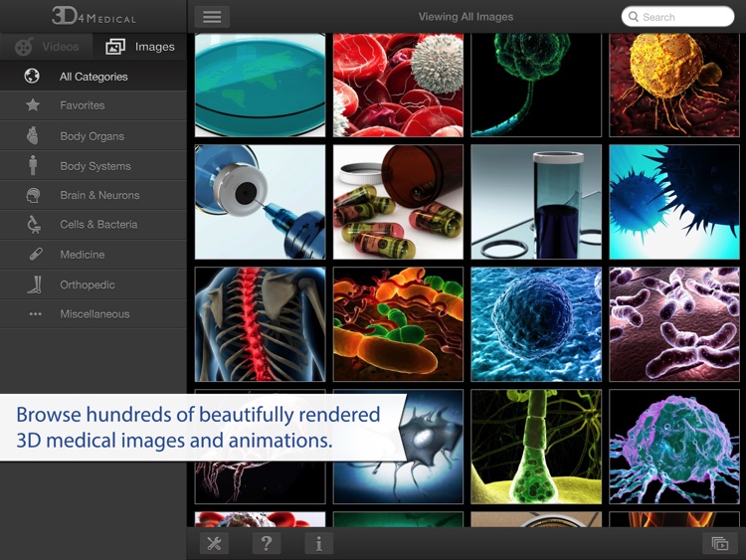746x560 pixels.
Task: Open the blue spiky pollen image
Action: point(674,202)
